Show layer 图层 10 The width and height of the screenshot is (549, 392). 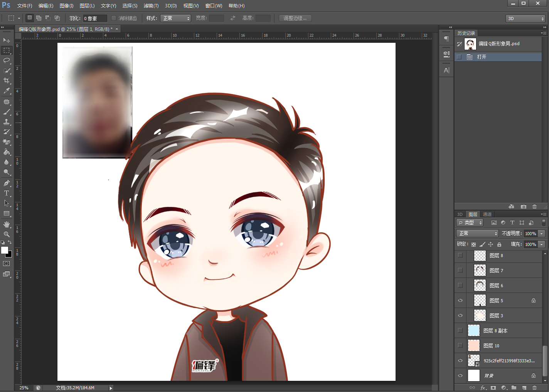pos(460,345)
